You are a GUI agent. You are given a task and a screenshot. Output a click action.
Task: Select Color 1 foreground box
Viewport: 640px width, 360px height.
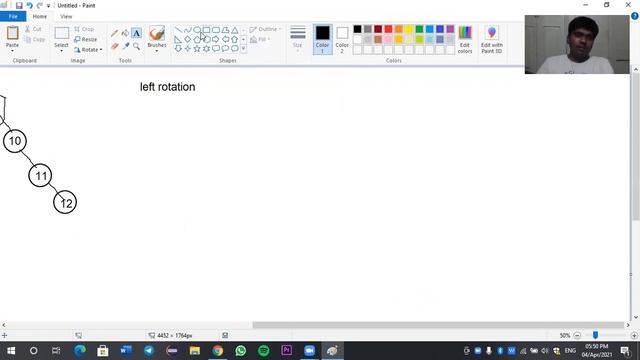click(322, 40)
